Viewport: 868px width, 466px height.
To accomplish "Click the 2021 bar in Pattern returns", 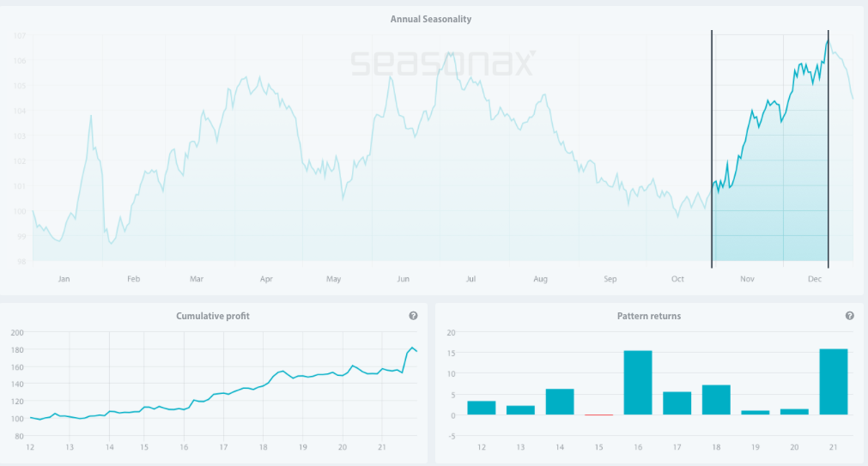I will pyautogui.click(x=833, y=382).
